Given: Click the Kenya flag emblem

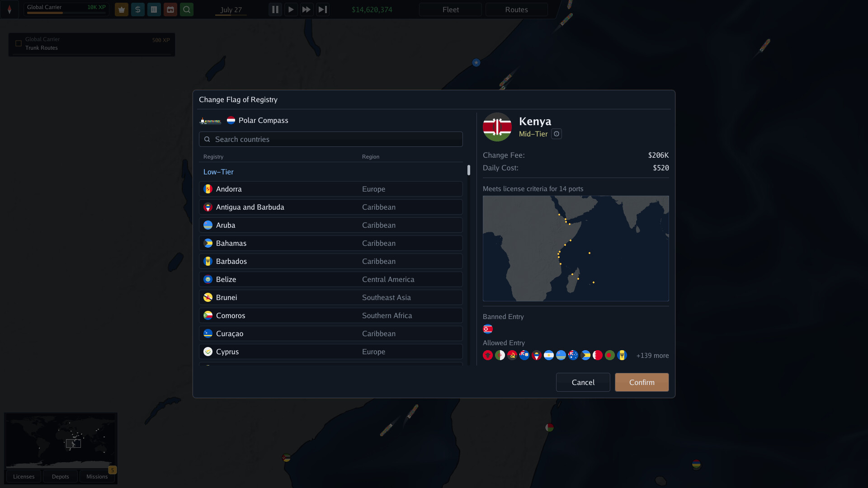Looking at the screenshot, I should (497, 127).
